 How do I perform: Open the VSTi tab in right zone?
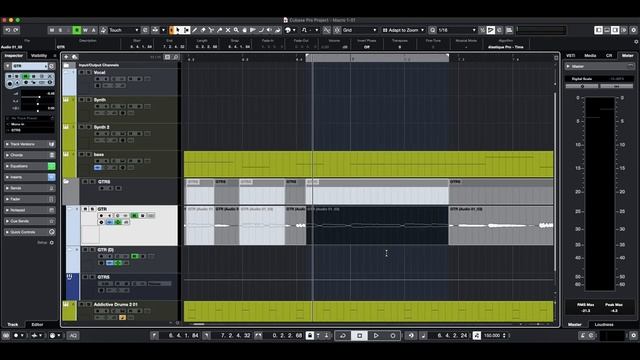point(571,56)
